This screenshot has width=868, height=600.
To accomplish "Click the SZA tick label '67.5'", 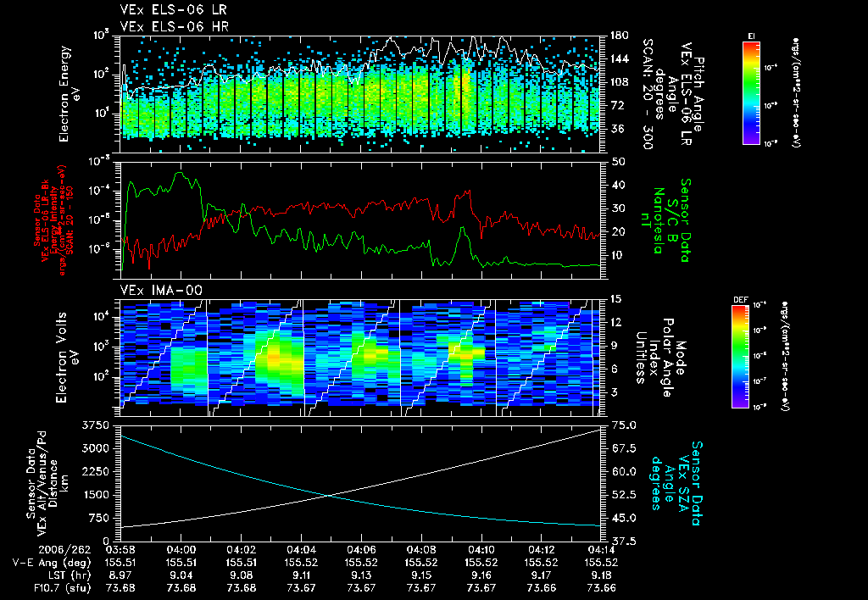I will coord(624,449).
